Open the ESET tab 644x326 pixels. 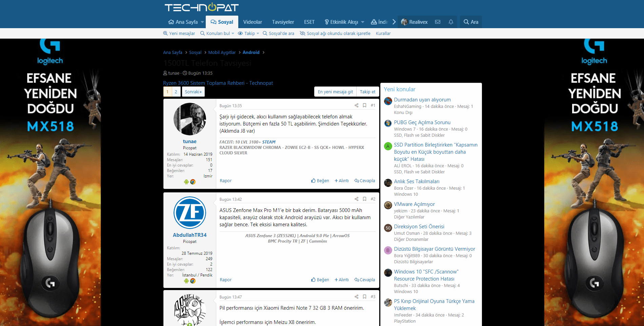coord(309,22)
